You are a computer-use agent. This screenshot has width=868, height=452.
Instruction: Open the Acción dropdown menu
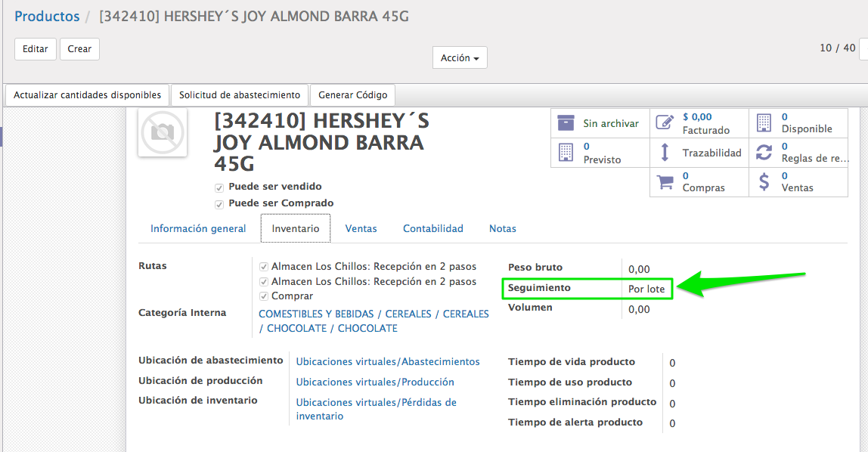click(460, 57)
